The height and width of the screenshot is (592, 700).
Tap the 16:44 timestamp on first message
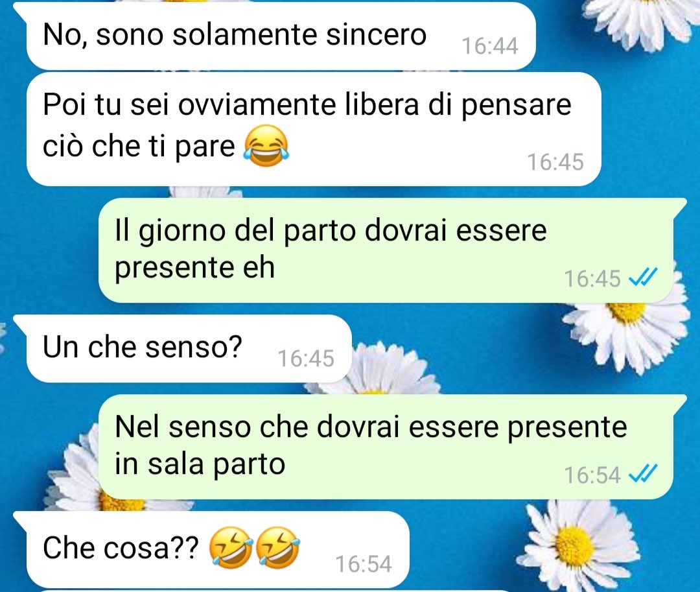pos(490,46)
